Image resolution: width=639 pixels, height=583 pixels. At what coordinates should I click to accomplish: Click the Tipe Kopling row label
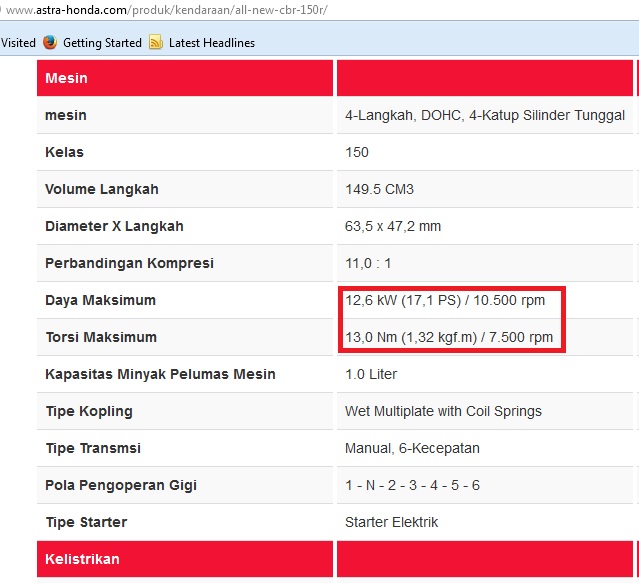click(88, 411)
